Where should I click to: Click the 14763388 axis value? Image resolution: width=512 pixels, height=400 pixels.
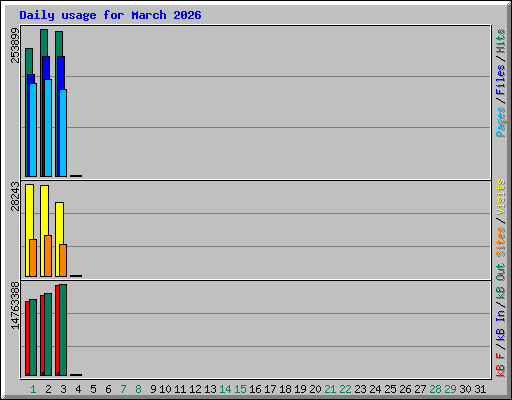point(15,305)
